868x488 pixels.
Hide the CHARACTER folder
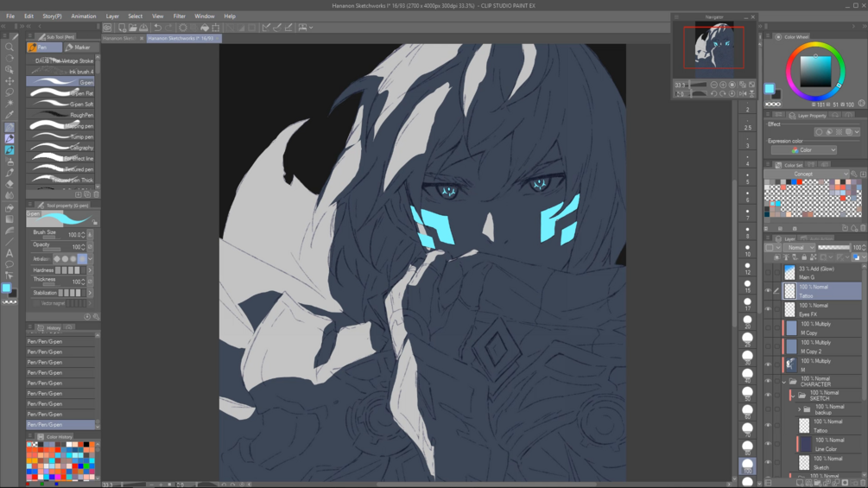768,381
